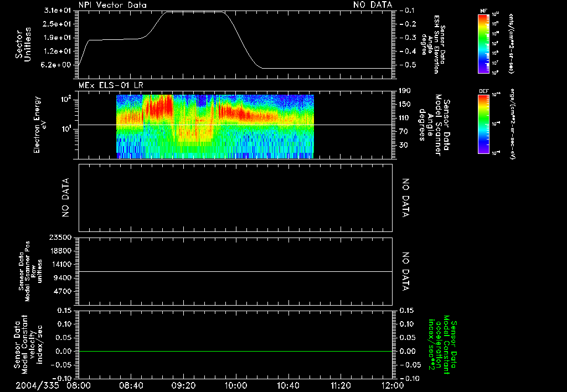
Task: Click the '08:00' time tick label
Action: pos(79,385)
